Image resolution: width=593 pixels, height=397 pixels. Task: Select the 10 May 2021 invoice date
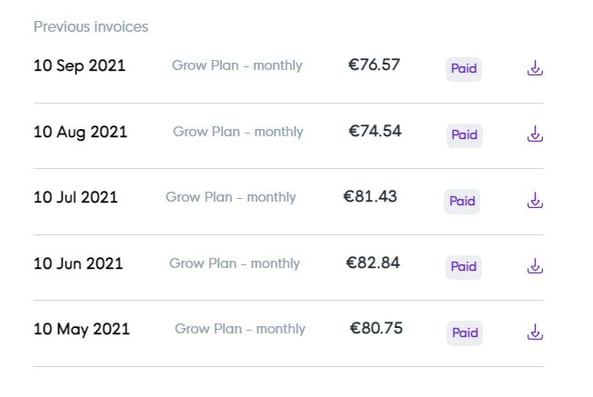pos(82,329)
